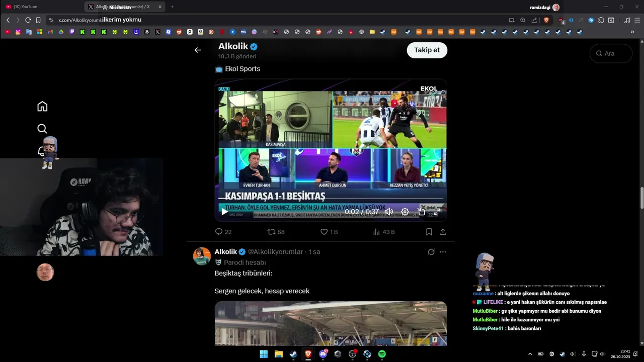Open the Brave main menu
This screenshot has width=644, height=362.
click(x=637, y=20)
